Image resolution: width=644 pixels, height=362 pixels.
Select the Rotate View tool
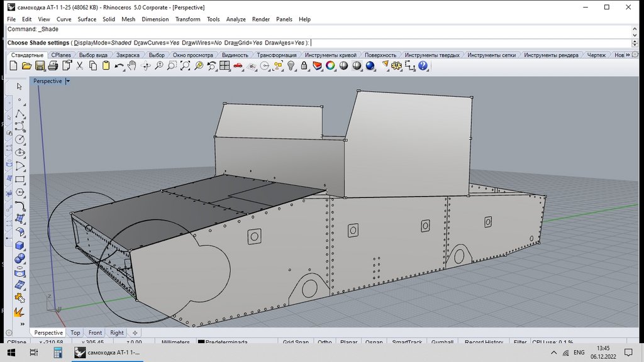(146, 65)
